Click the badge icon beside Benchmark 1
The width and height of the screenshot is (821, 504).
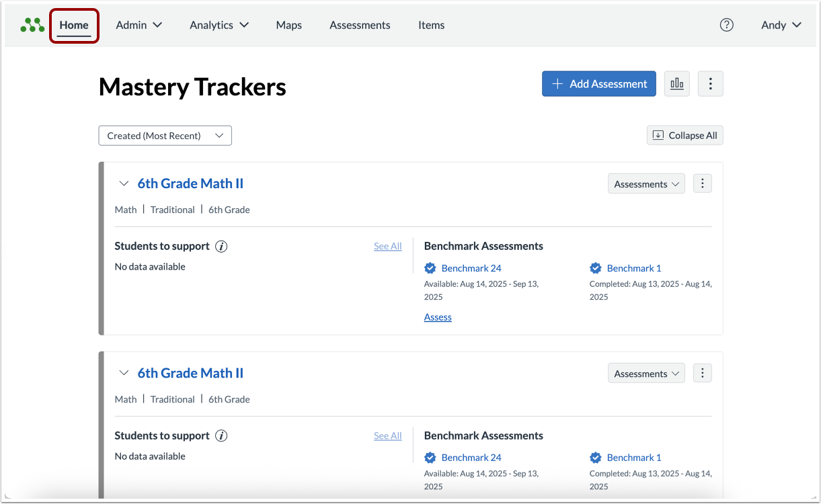coord(596,267)
